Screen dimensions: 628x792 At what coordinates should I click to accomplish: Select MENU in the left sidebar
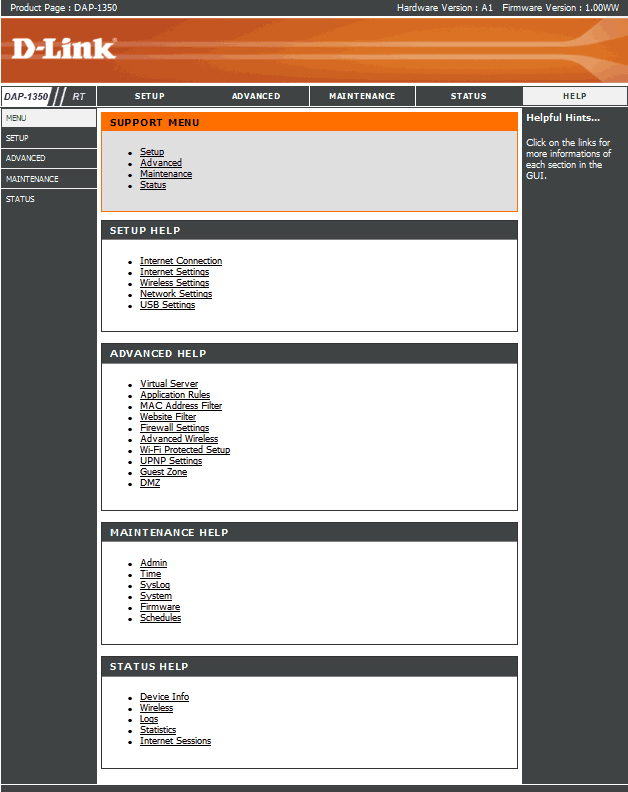48,118
